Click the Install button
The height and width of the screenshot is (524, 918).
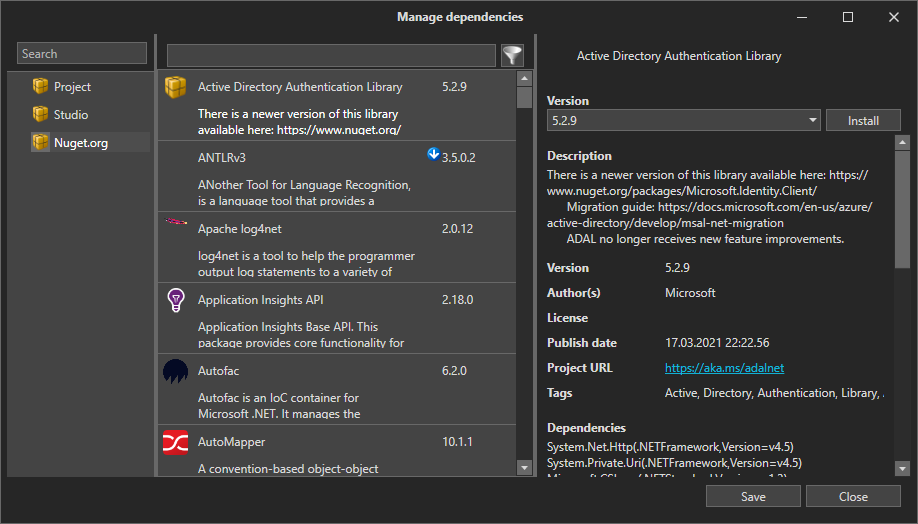(863, 121)
